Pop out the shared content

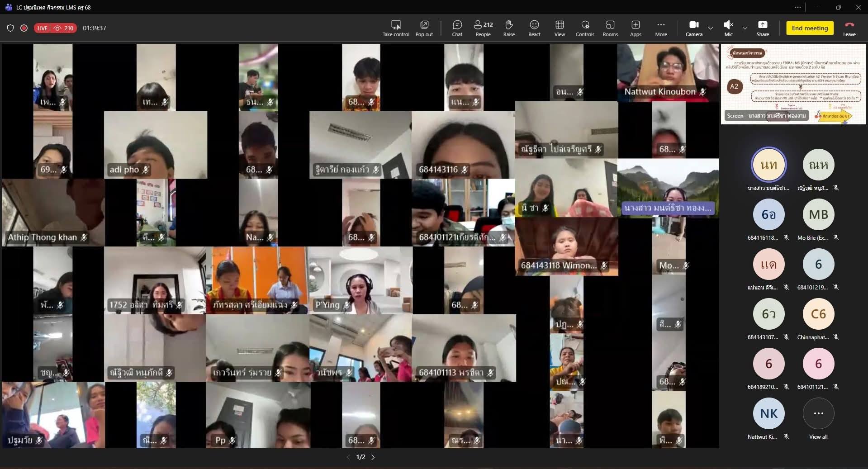pos(424,28)
